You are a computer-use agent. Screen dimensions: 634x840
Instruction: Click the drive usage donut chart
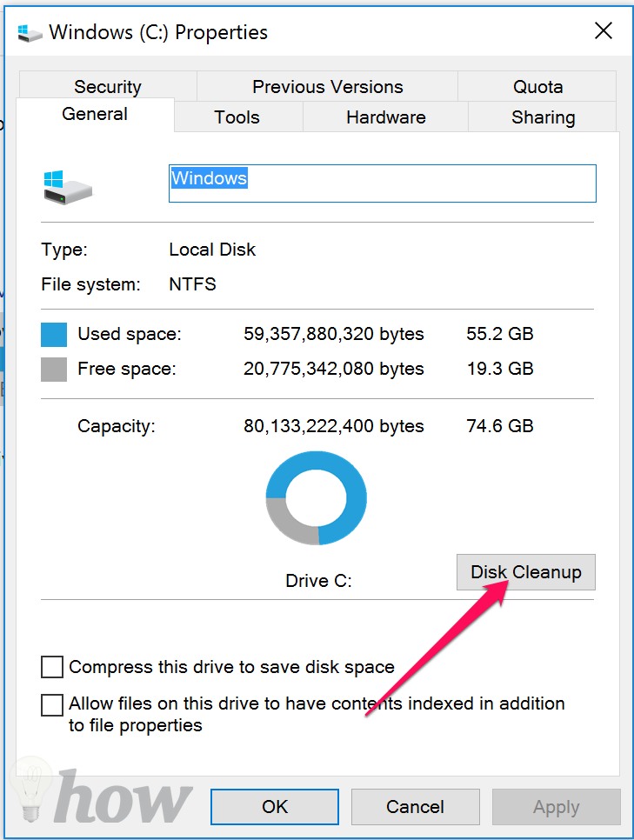pyautogui.click(x=317, y=497)
